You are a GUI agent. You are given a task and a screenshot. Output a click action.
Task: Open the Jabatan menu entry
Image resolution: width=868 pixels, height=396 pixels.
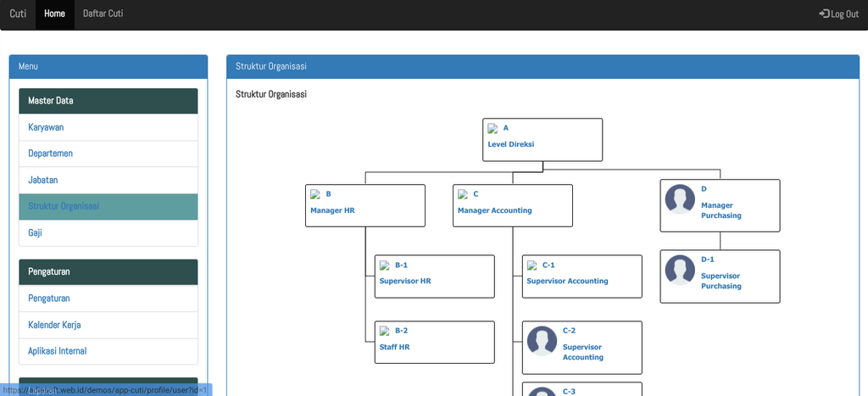[x=42, y=180]
